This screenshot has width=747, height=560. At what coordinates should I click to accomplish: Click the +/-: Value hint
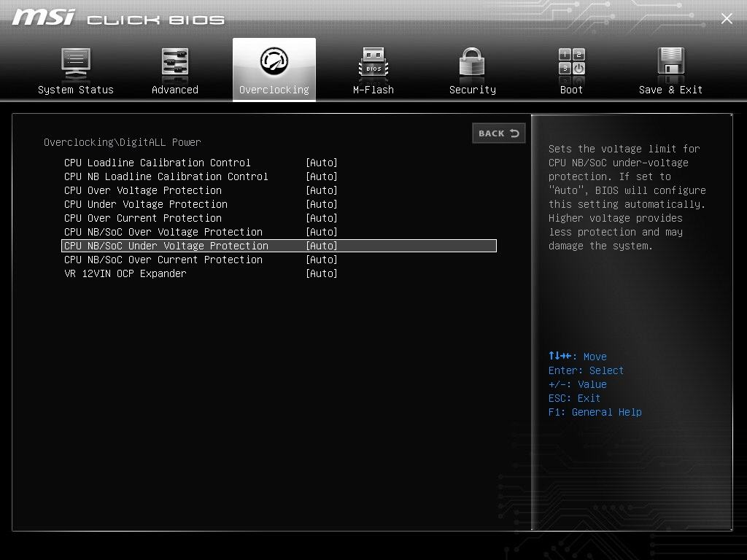click(578, 384)
